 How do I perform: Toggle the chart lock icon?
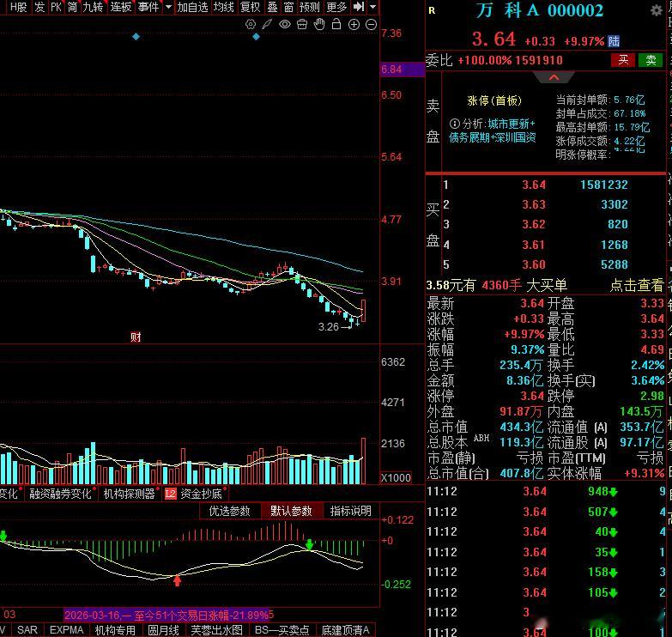[x=336, y=24]
